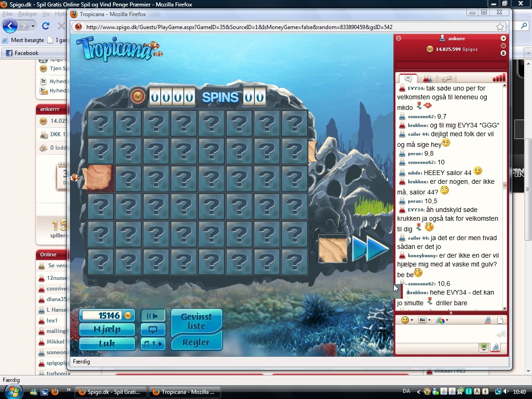
Task: Click the green download arrow chat icon
Action: coord(484,347)
